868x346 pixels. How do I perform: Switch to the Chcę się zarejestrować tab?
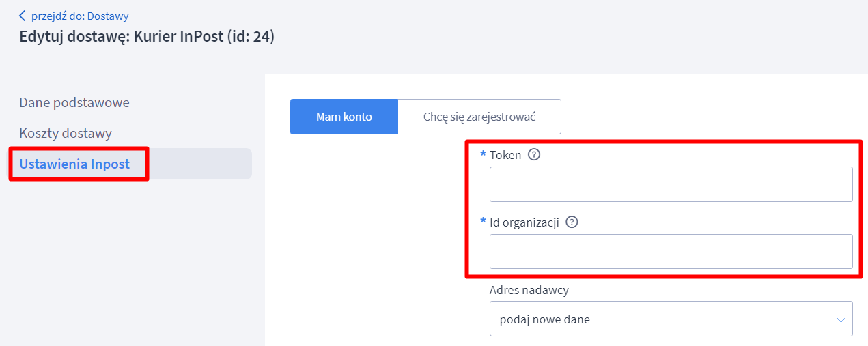coord(479,117)
